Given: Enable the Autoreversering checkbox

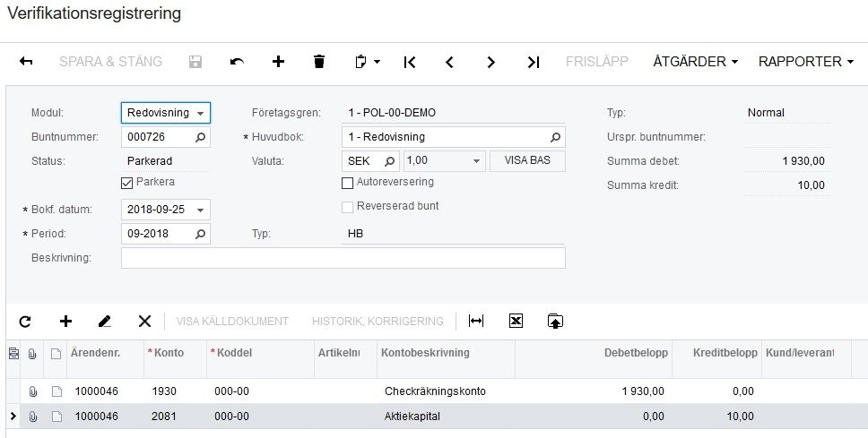Looking at the screenshot, I should (x=348, y=183).
